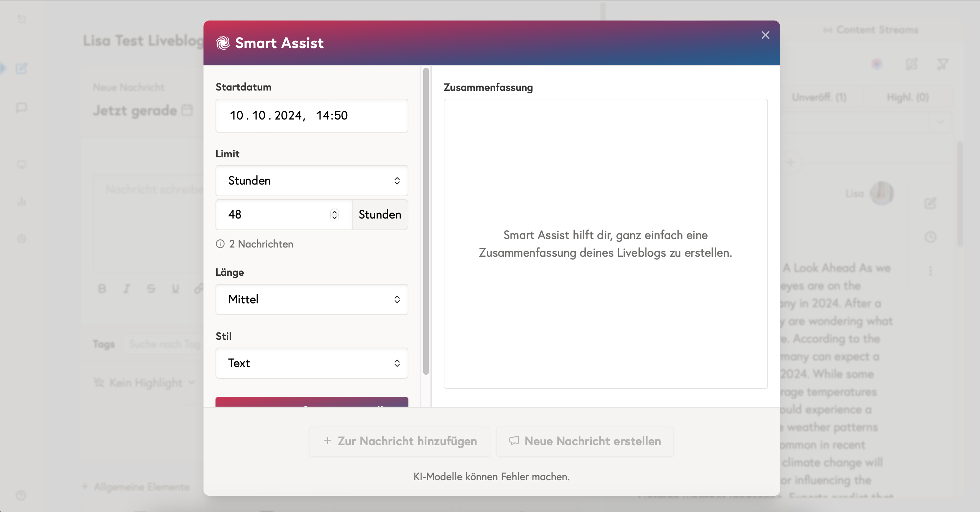The image size is (980, 512).
Task: Open the Länge dropdown showing Mittel
Action: pyautogui.click(x=312, y=299)
